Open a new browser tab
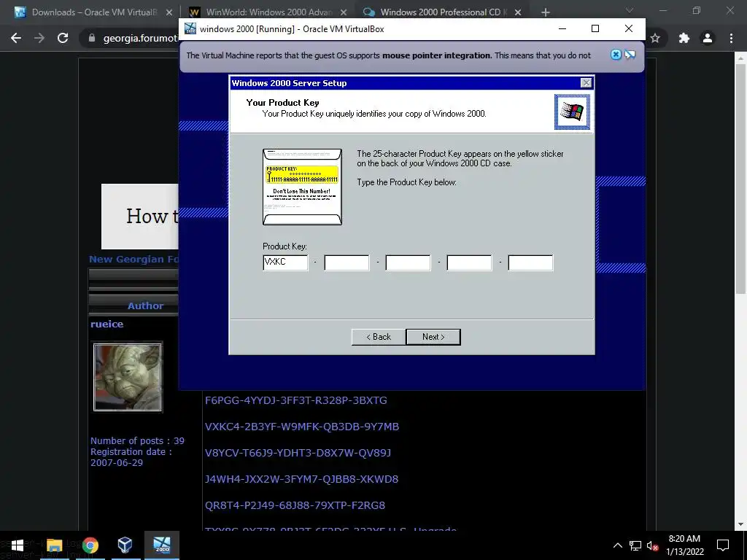747x560 pixels. 546,12
